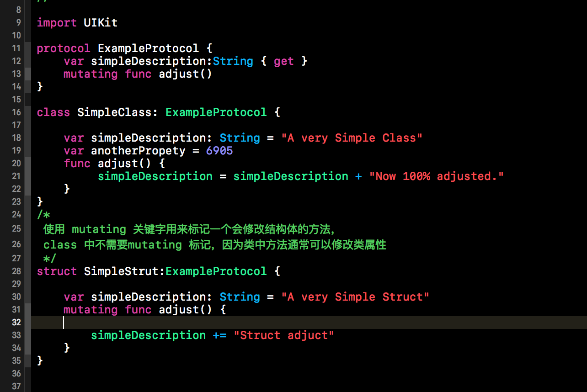587x392 pixels.
Task: Place cursor on the UIKit import word
Action: 101,22
